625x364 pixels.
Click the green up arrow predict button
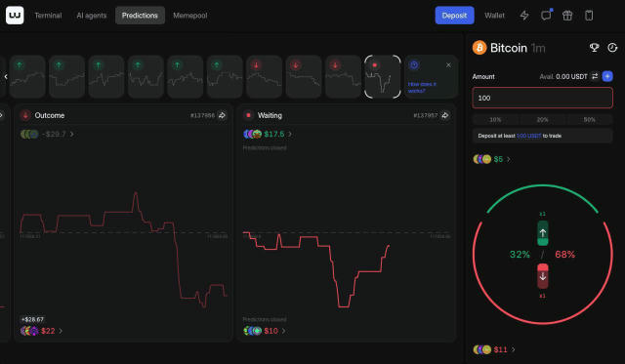click(x=543, y=233)
